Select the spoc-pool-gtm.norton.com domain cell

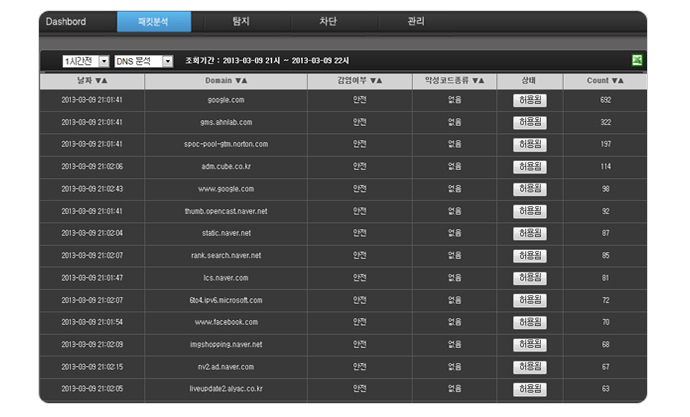click(226, 144)
